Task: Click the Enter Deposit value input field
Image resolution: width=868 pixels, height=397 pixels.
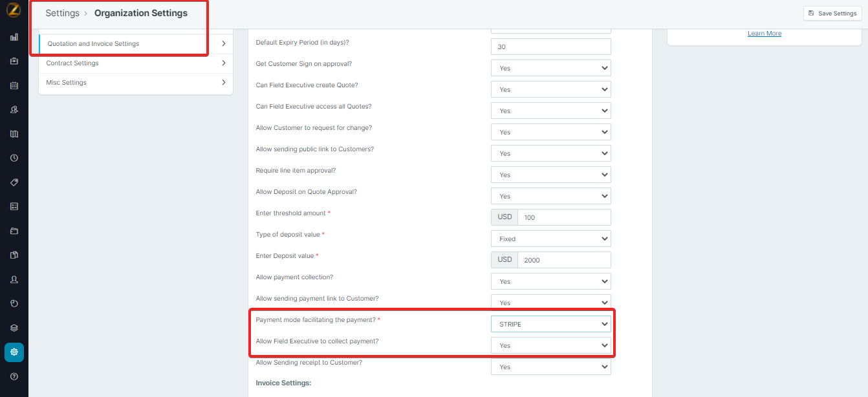Action: pos(563,260)
